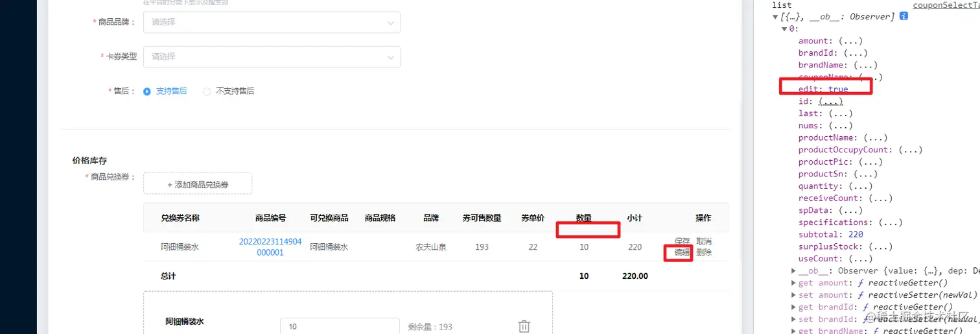This screenshot has height=334, width=980.
Task: Reveal surplusStock (...) value
Action: [881, 246]
